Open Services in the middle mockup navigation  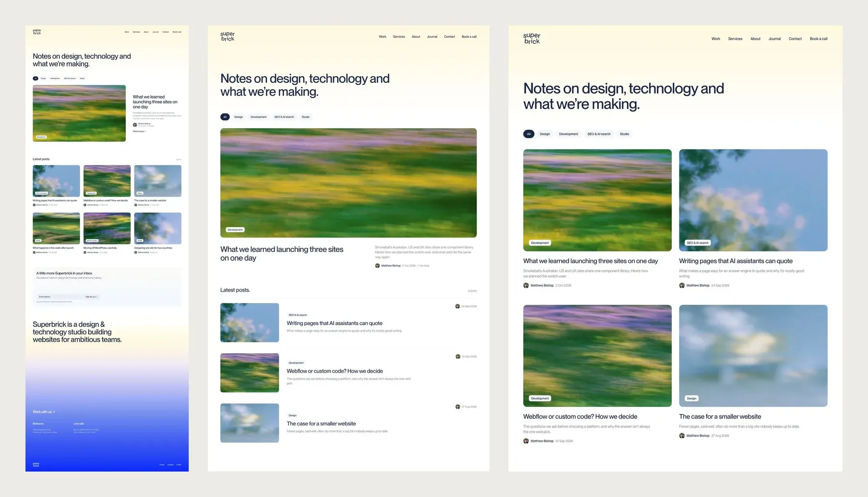tap(399, 37)
